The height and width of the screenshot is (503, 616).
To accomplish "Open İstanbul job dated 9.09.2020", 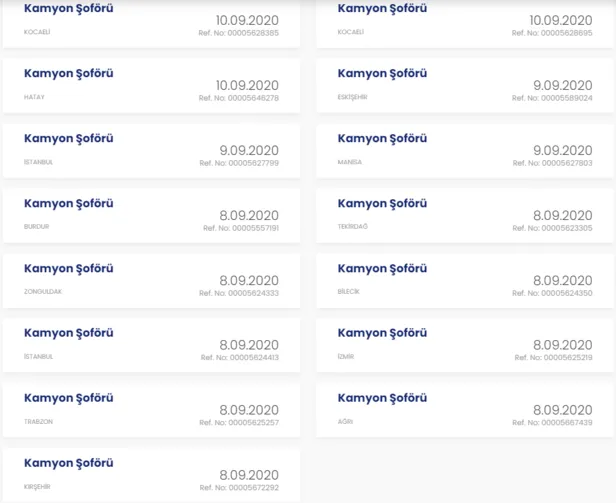I will [68, 139].
